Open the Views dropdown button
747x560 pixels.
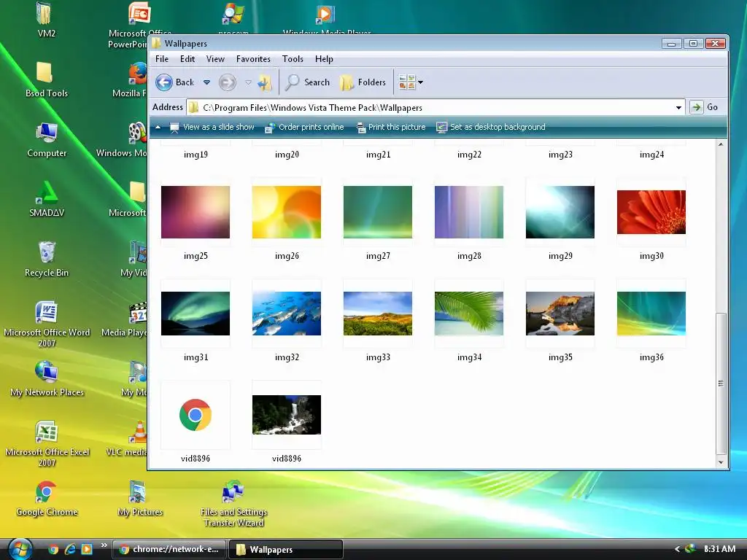[411, 82]
